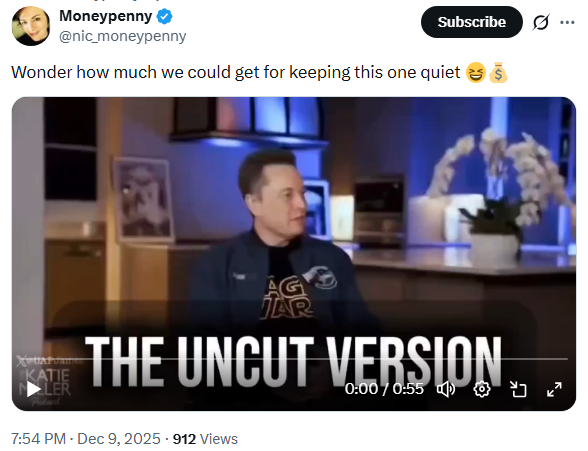Click the Grok slashed-circle icon
The height and width of the screenshot is (451, 588).
point(541,22)
